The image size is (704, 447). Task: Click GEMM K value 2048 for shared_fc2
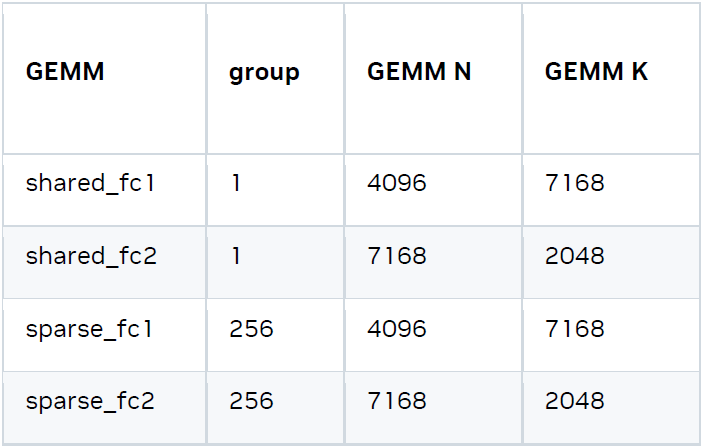click(575, 256)
